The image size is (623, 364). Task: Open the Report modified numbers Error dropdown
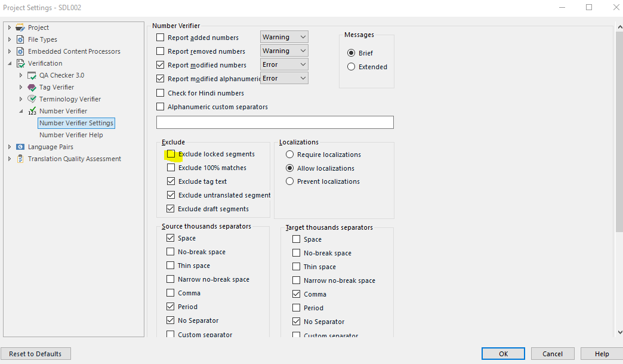[284, 64]
